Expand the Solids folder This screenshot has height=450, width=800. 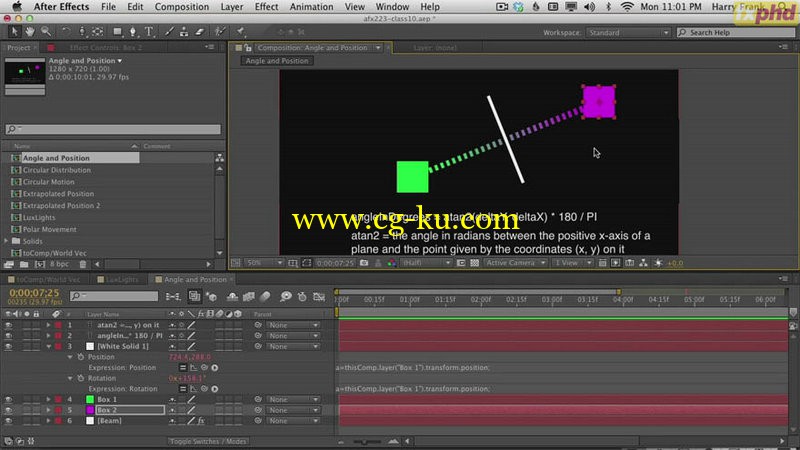click(x=6, y=241)
